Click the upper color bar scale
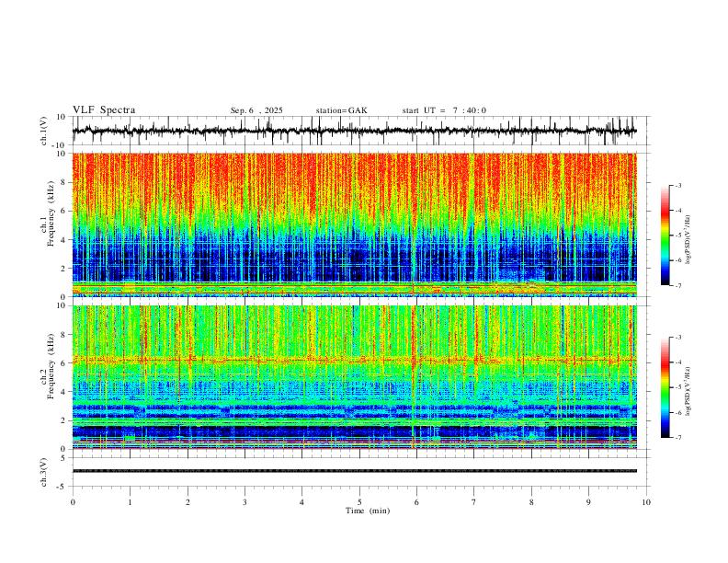The image size is (728, 563). click(x=665, y=236)
